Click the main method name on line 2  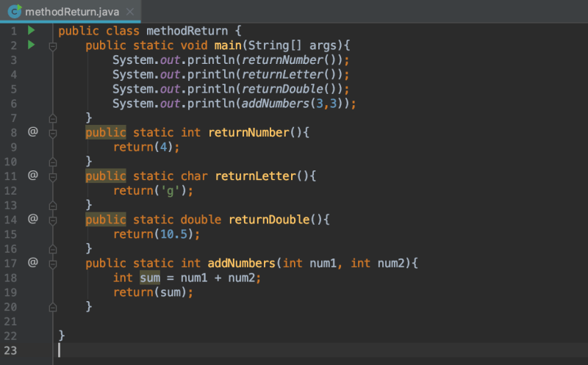[x=228, y=46]
